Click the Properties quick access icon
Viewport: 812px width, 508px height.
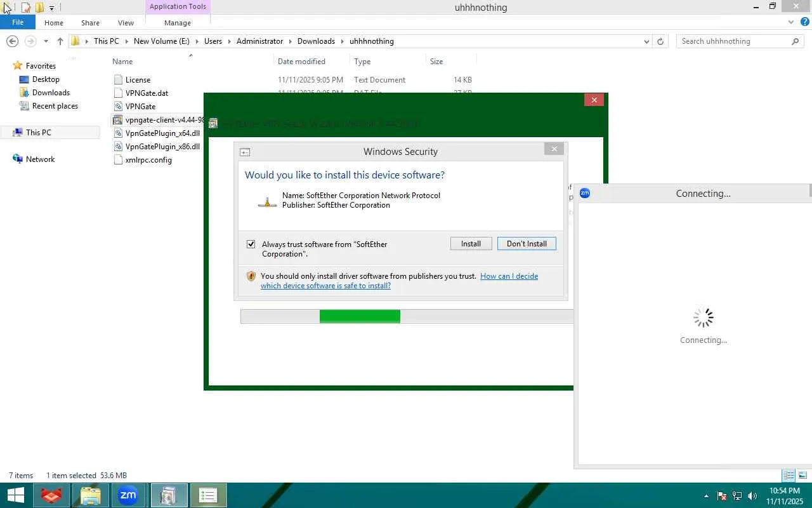coord(26,8)
